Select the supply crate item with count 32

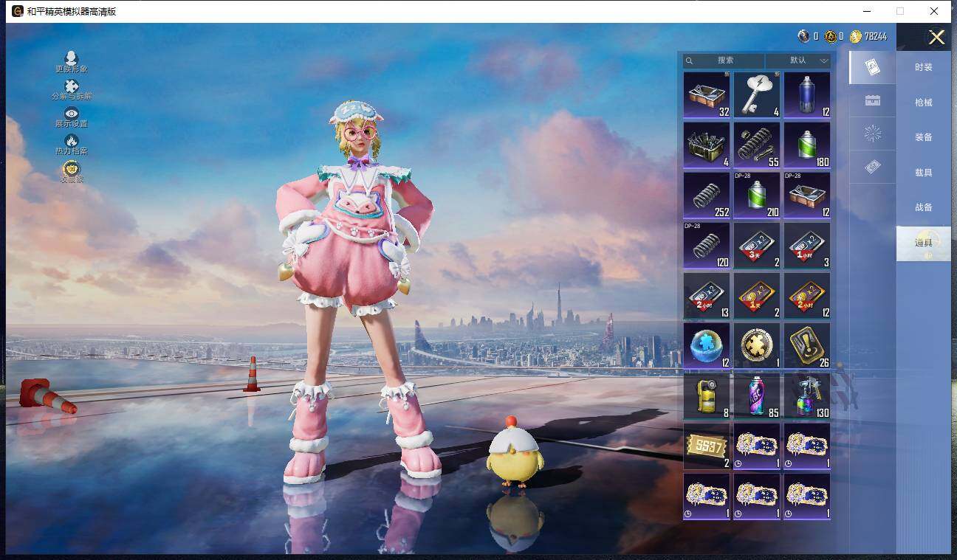[707, 95]
